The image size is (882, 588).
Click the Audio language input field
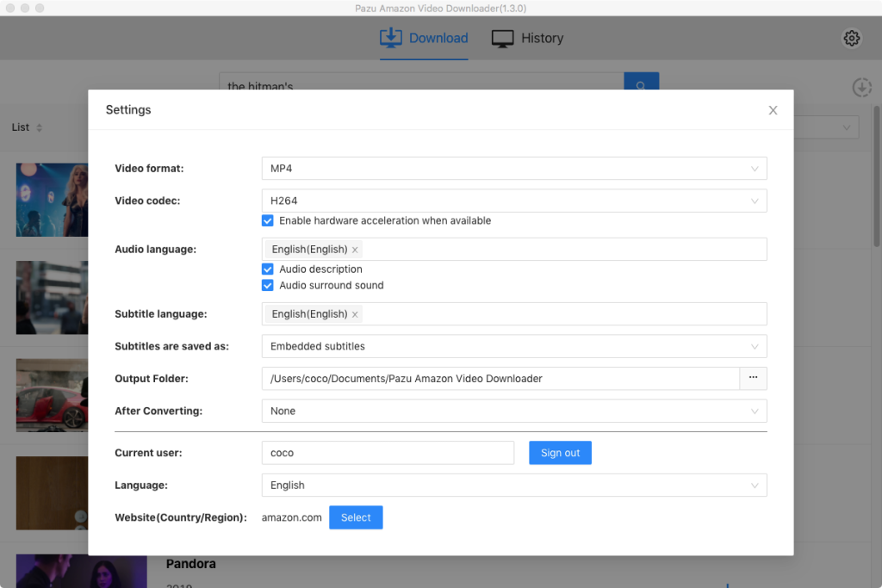pyautogui.click(x=514, y=249)
